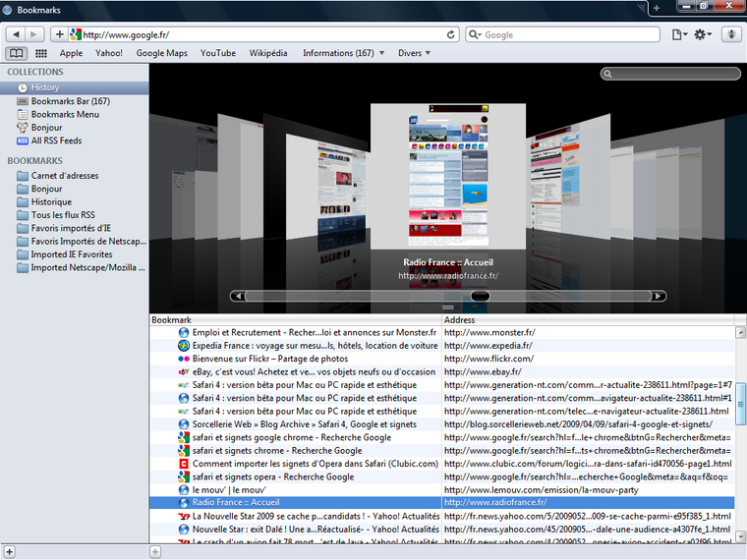747x560 pixels.
Task: Open the Wikipédia bookmark
Action: pyautogui.click(x=267, y=53)
